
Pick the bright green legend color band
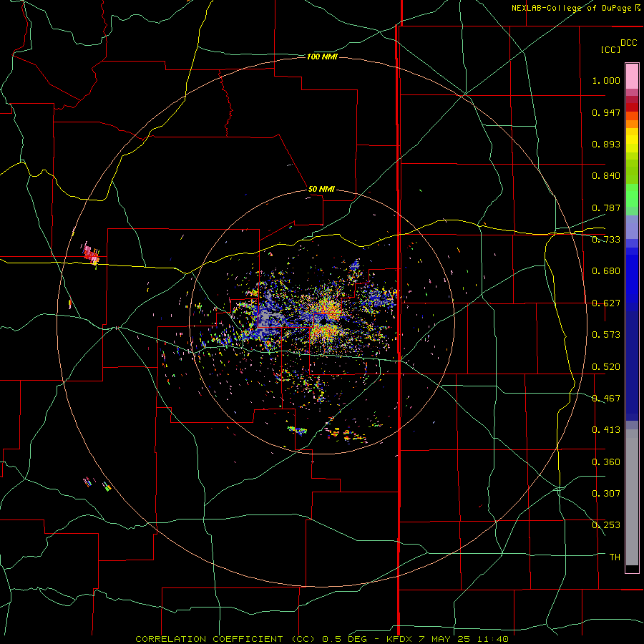click(632, 195)
